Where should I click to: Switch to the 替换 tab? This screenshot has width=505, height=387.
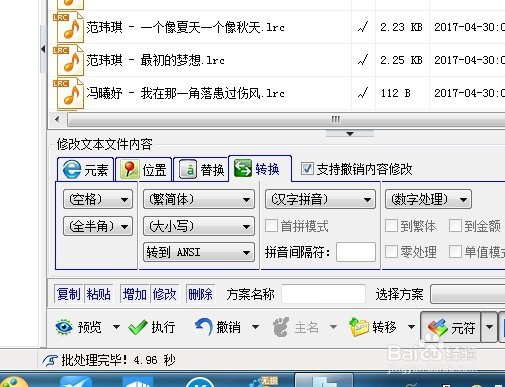[x=201, y=170]
